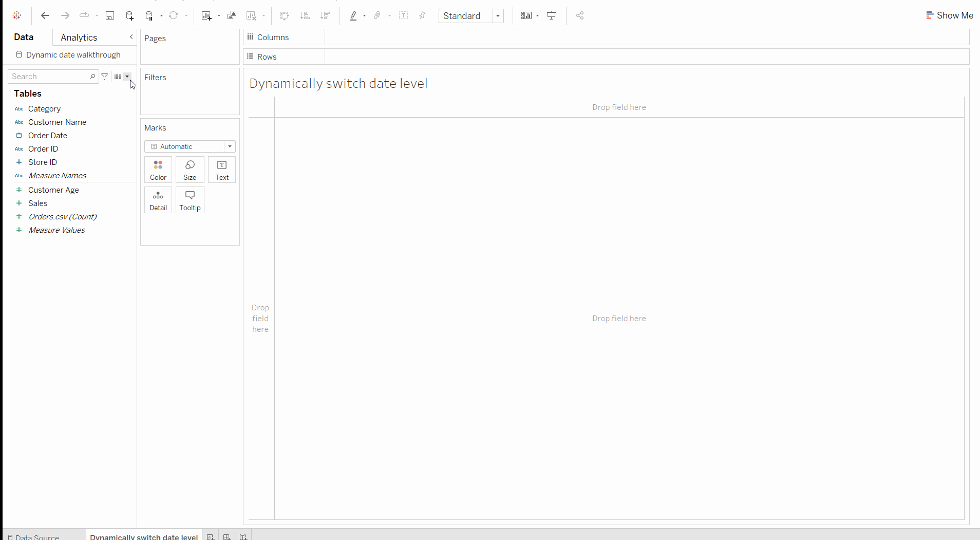Click the New Dashboard tab icon at bottom

(x=227, y=536)
